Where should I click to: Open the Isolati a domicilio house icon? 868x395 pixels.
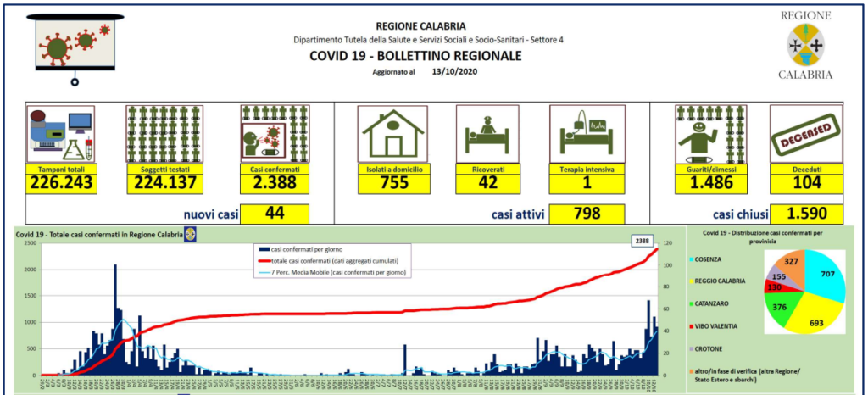tap(392, 134)
